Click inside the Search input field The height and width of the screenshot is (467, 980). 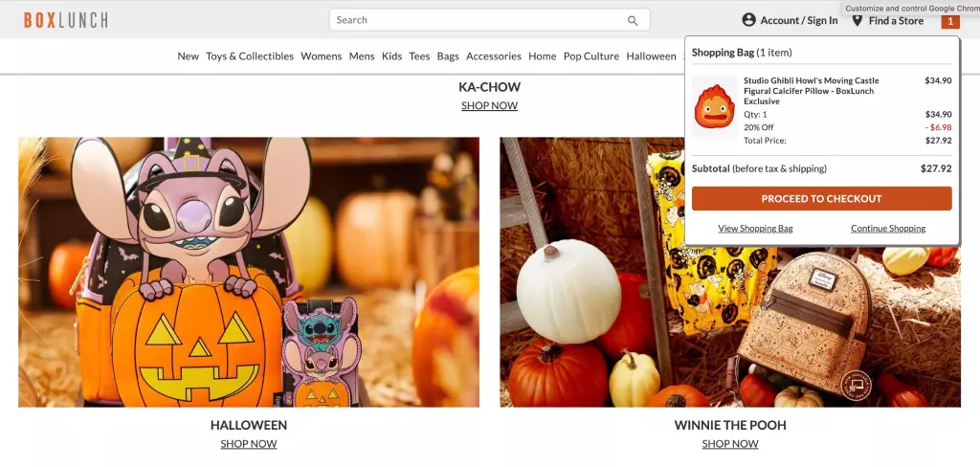coord(481,20)
